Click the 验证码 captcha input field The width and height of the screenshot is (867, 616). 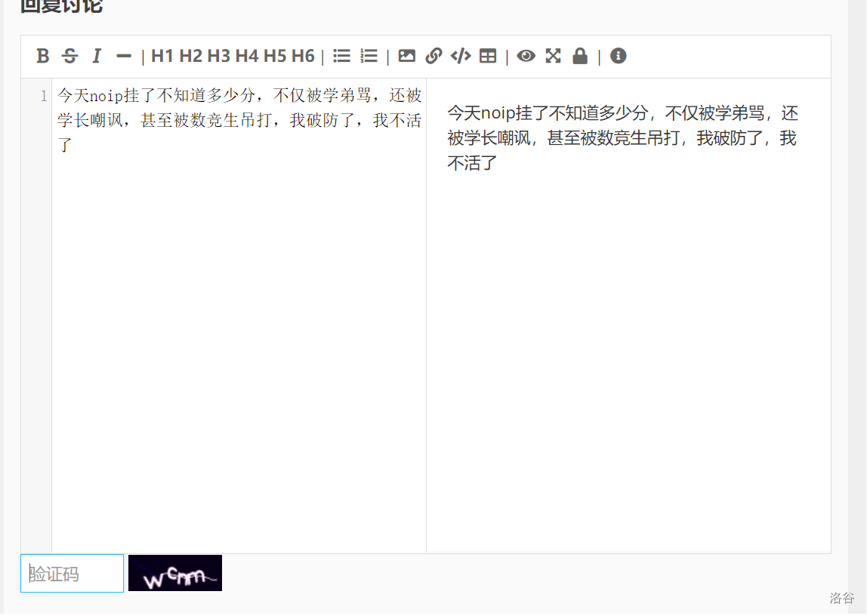point(73,574)
